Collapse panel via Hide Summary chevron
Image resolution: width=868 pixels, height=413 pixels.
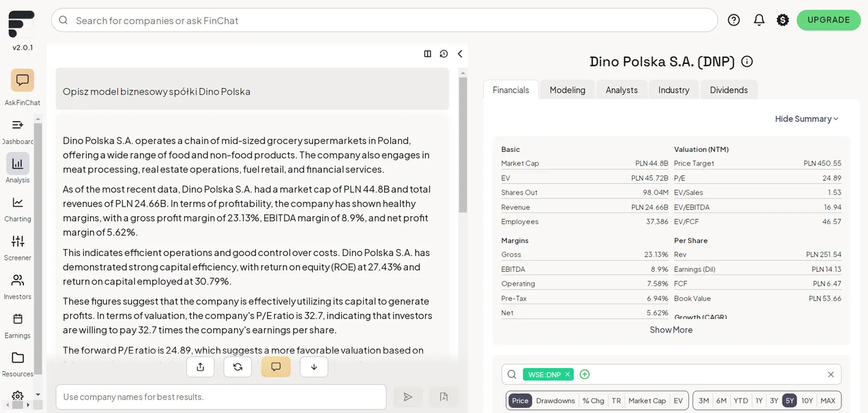point(807,119)
